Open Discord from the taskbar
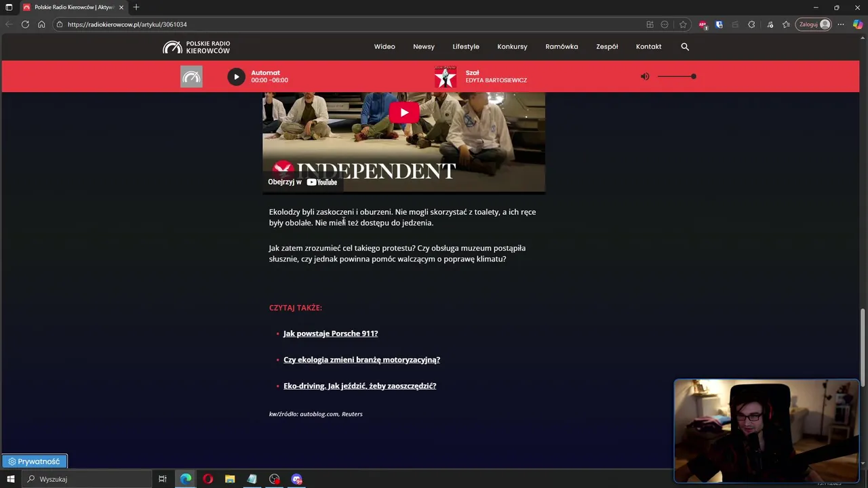The height and width of the screenshot is (488, 868). coord(297,479)
